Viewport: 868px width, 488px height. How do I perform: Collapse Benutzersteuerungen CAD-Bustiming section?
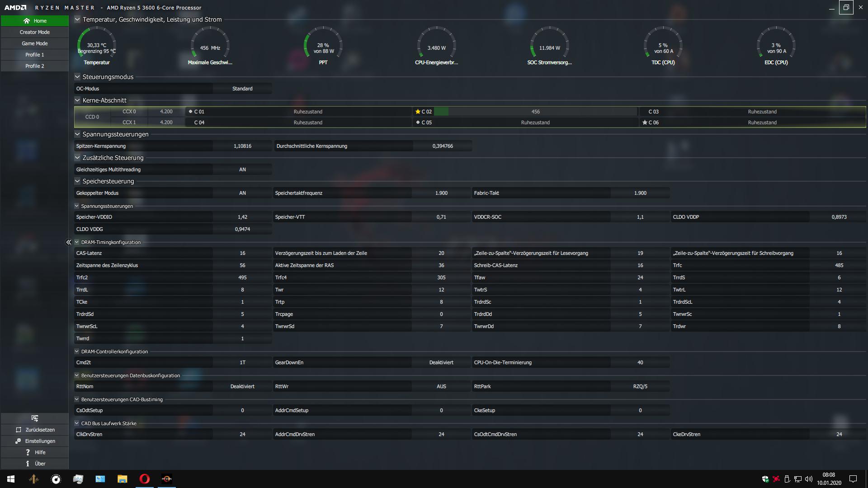[x=77, y=399]
